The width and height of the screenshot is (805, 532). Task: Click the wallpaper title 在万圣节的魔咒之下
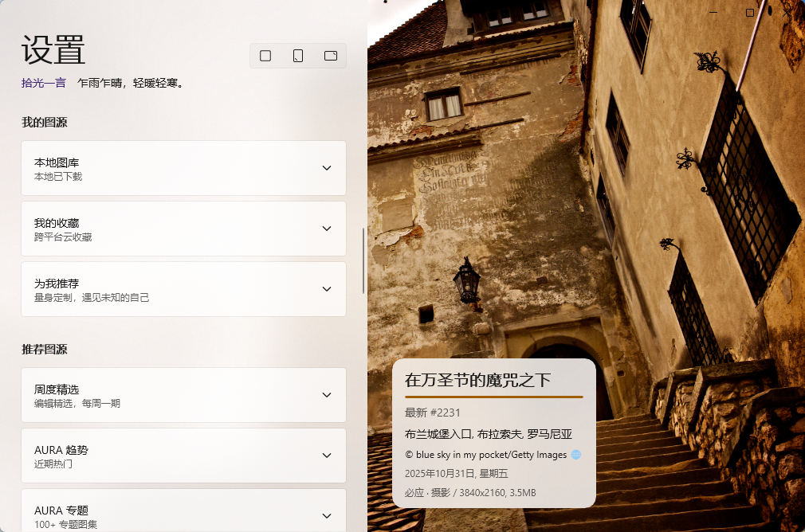(478, 380)
